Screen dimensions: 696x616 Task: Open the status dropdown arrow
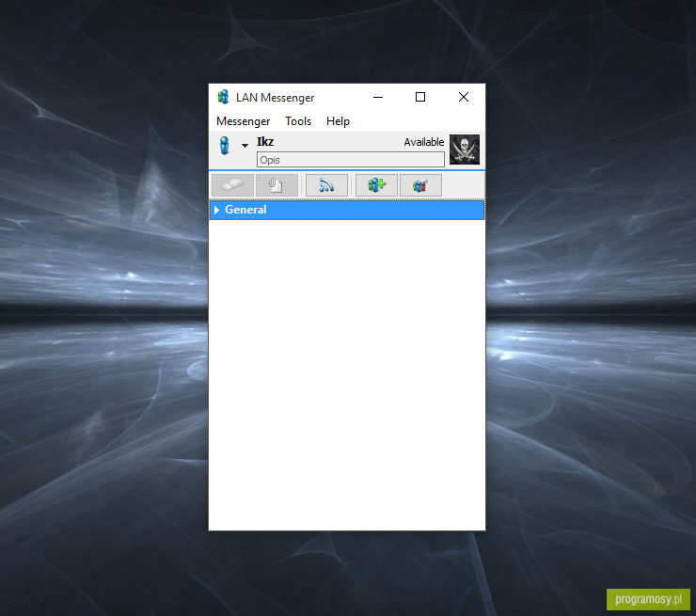(245, 146)
